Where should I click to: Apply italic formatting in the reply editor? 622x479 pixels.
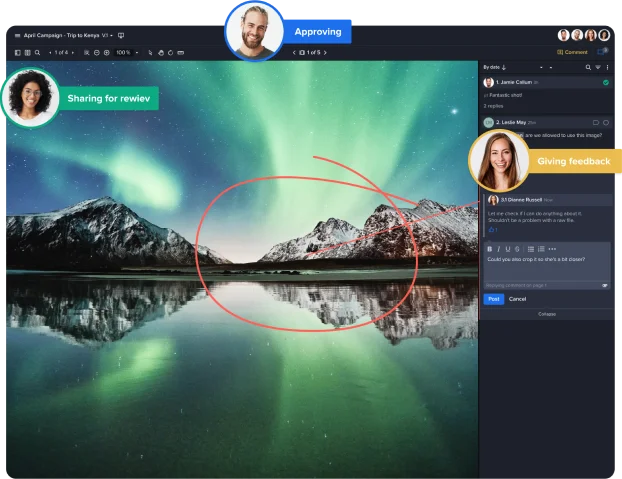coord(498,249)
